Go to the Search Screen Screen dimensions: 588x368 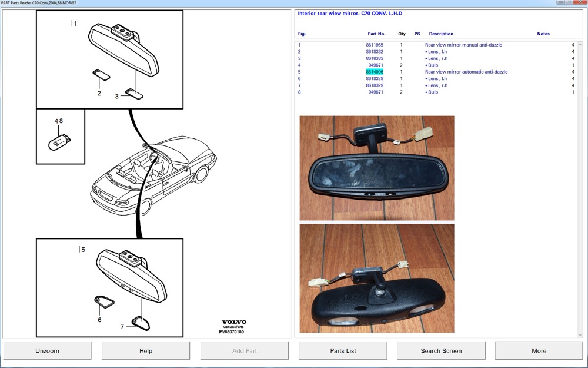pos(441,351)
